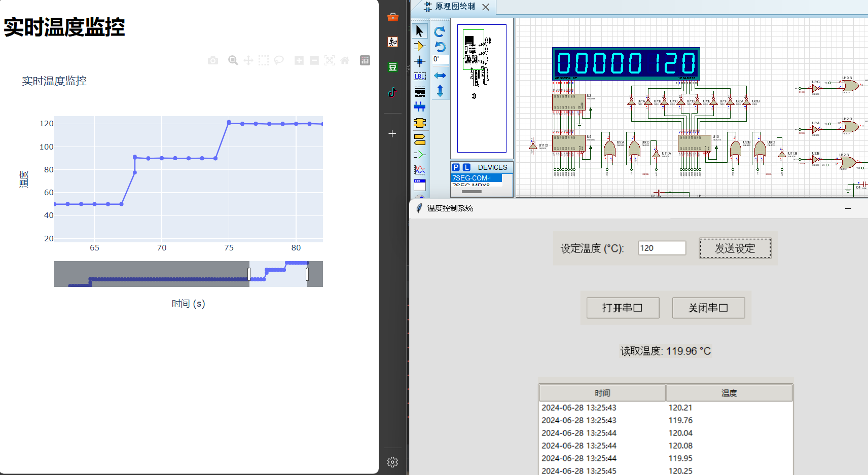
Task: Click the 实时温度监控 chart title
Action: 54,81
